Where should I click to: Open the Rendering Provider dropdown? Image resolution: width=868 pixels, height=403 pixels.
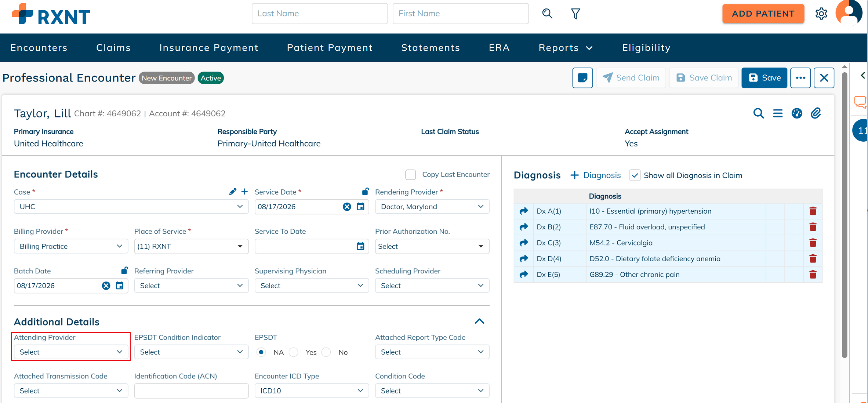(432, 207)
